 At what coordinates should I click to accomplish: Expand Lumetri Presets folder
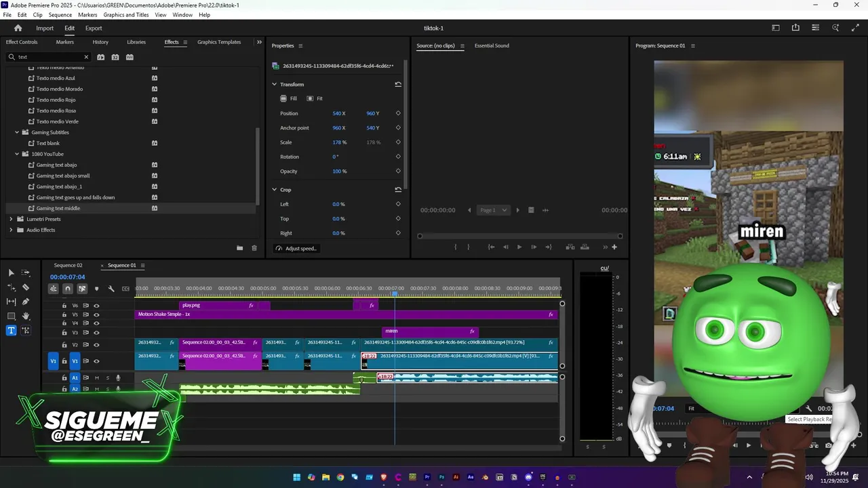[x=11, y=219]
